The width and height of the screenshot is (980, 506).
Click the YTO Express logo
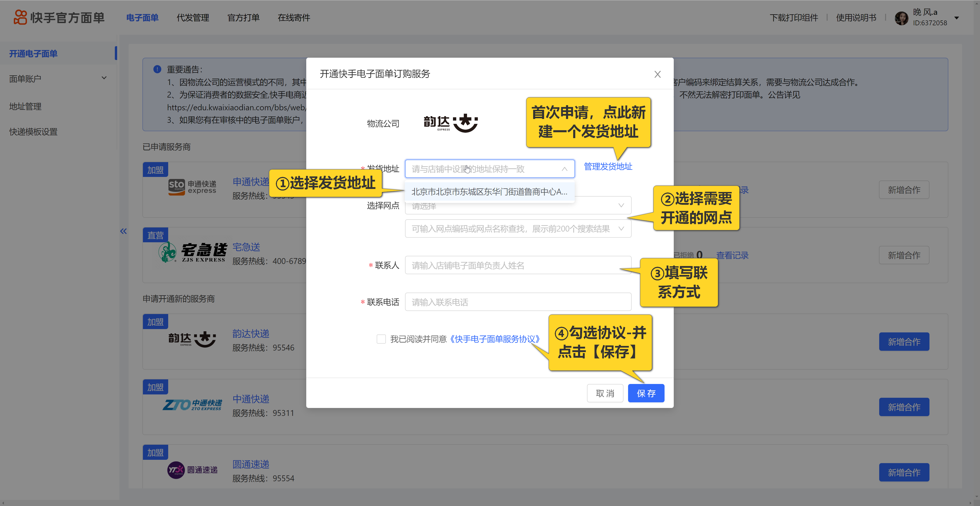tap(192, 470)
